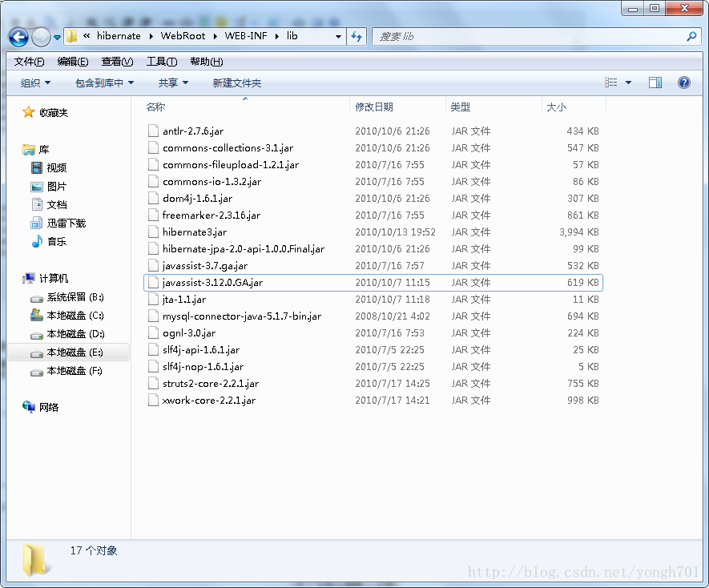Screen dimensions: 709x588
Task: Click file icon of struts2-core-2.2.1.jar
Action: (x=153, y=384)
